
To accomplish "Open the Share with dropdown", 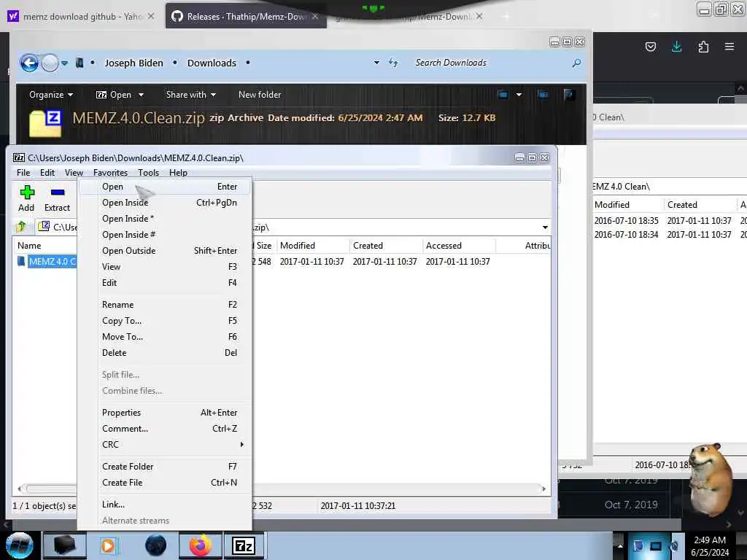I will 190,95.
